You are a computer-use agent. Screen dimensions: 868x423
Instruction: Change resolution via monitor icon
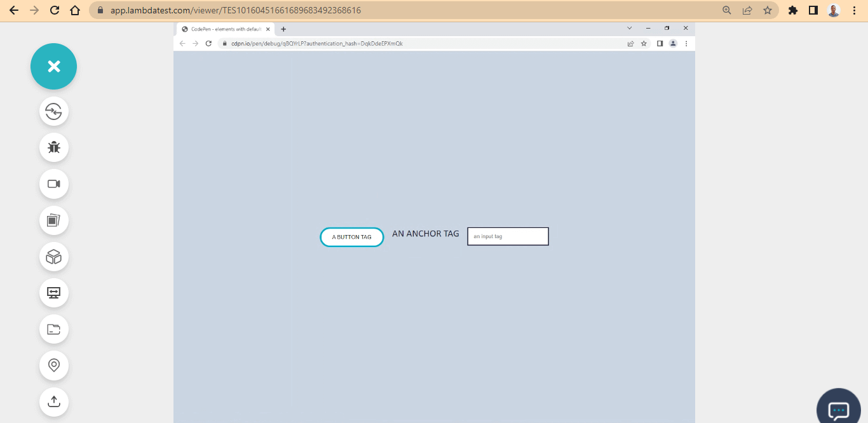[x=54, y=293]
